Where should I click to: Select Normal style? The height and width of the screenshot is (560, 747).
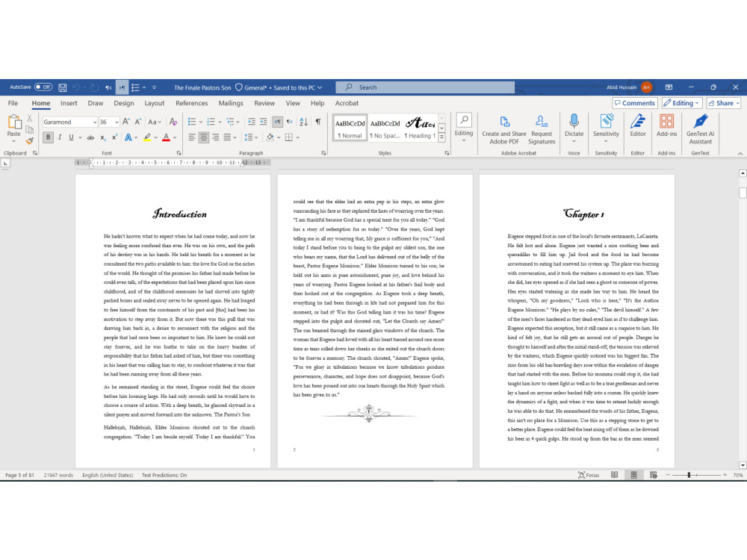tap(350, 128)
